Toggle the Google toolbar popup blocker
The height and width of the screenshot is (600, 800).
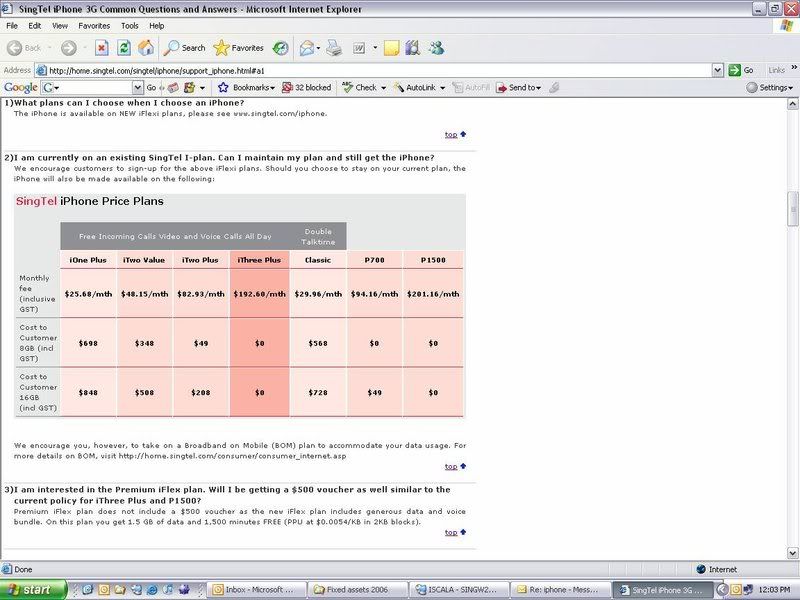[x=306, y=88]
